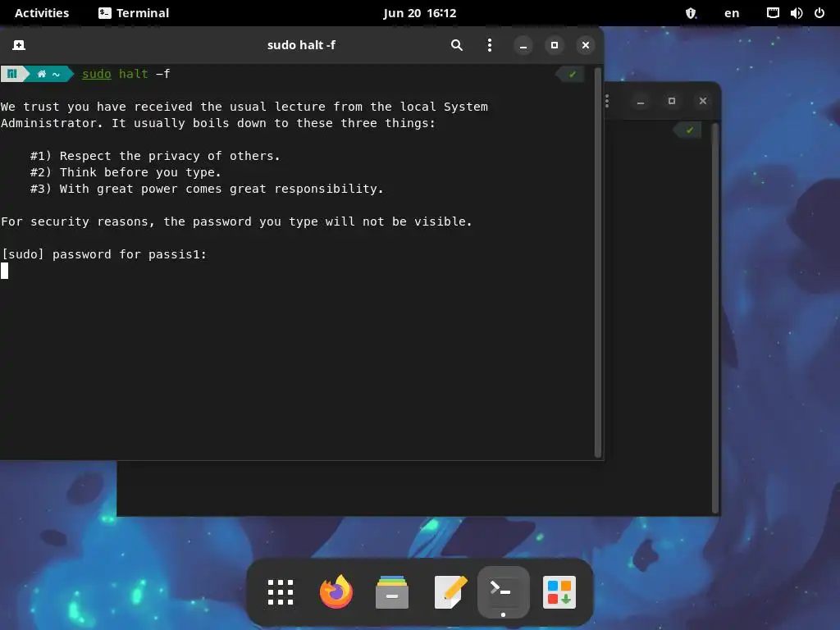The width and height of the screenshot is (840, 630).
Task: Click the '#1) Respect the privacy of others.' line
Action: [155, 156]
